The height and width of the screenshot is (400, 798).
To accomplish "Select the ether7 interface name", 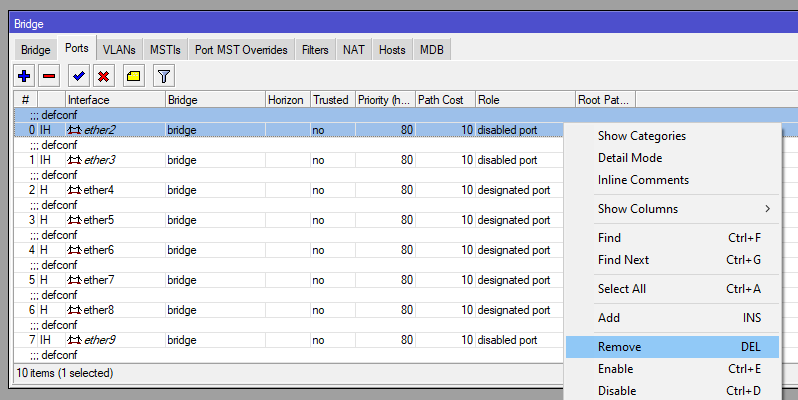I will pos(99,280).
